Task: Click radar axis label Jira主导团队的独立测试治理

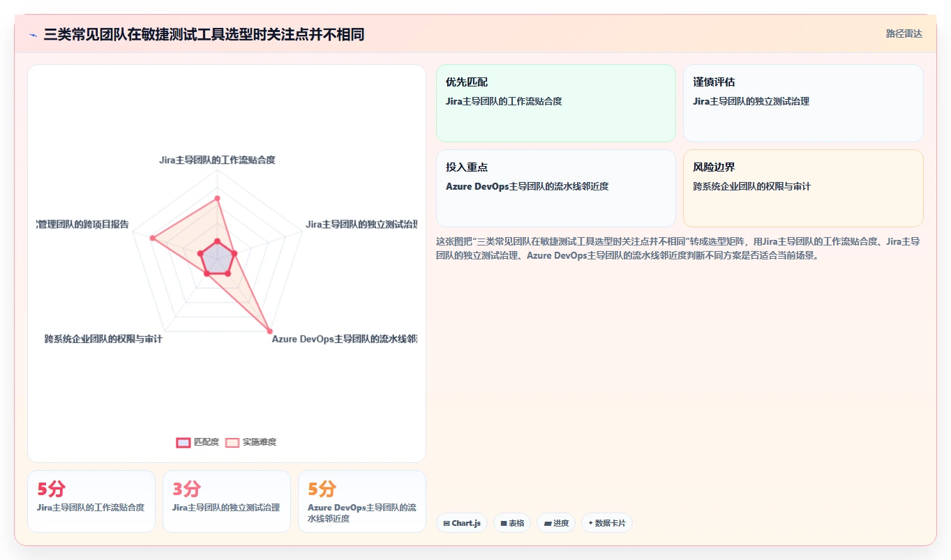Action: (x=361, y=225)
